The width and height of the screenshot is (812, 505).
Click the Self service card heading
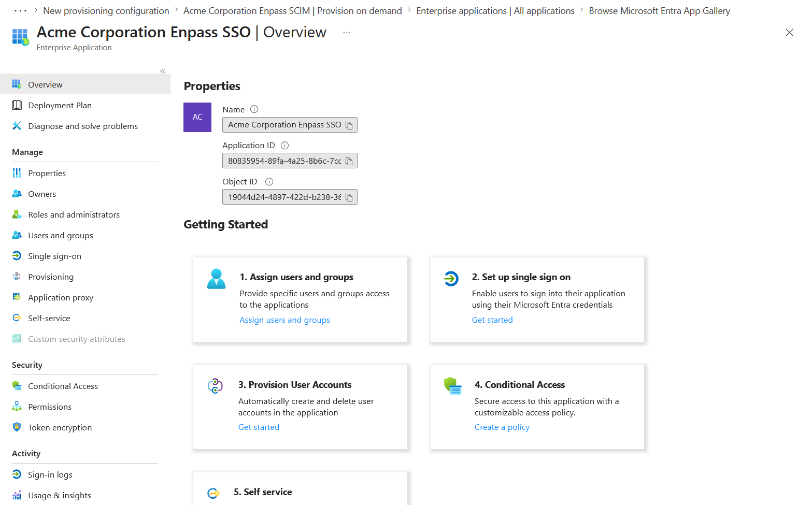click(263, 492)
